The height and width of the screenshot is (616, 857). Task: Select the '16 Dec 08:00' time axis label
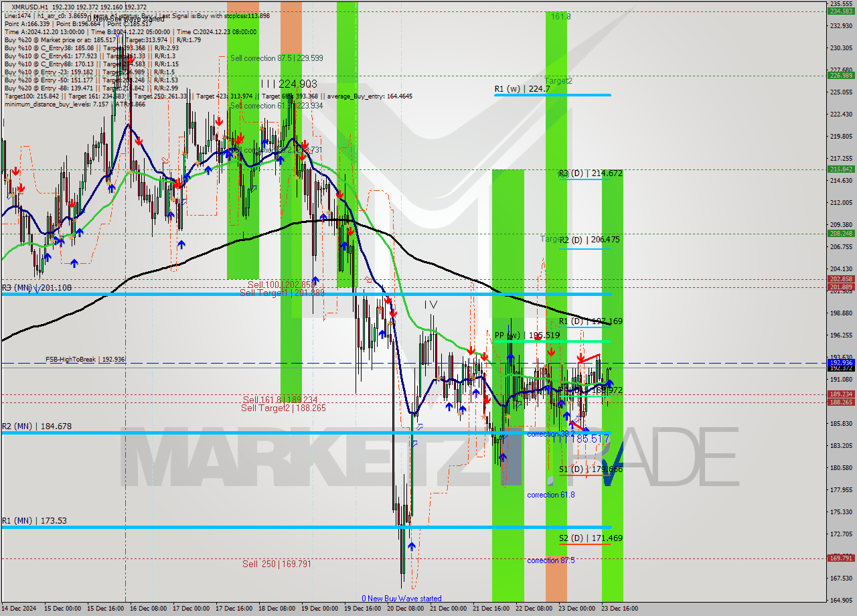(149, 609)
